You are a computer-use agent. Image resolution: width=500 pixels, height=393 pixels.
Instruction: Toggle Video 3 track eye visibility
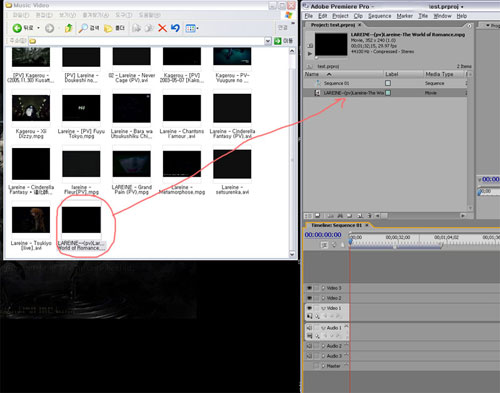(x=309, y=288)
